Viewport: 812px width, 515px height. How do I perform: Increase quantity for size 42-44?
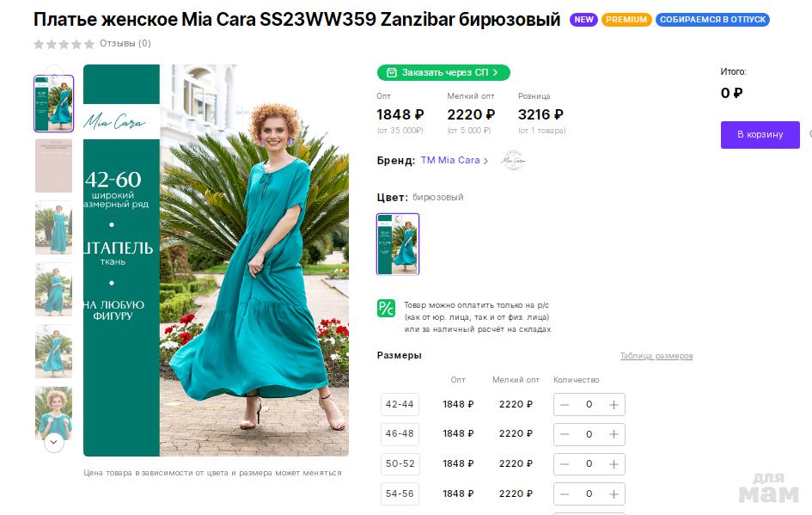(x=614, y=405)
